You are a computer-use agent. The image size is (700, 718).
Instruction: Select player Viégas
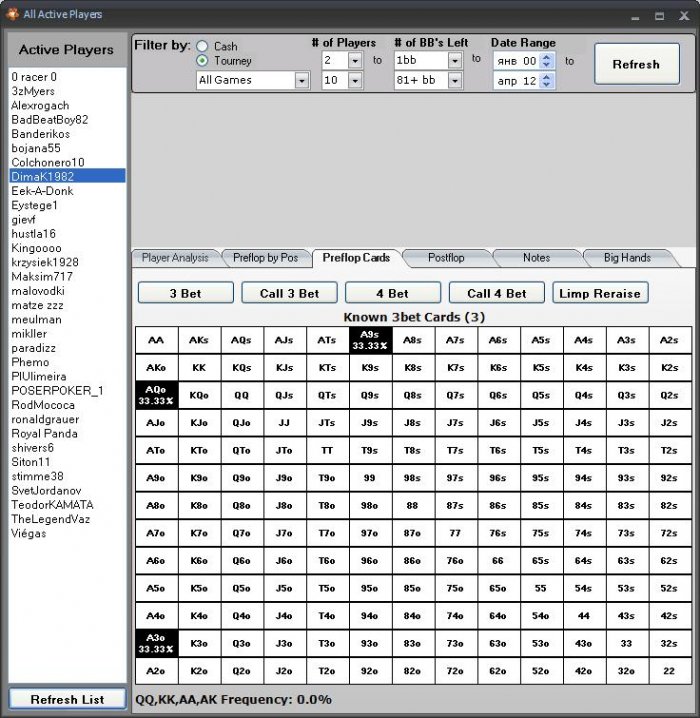(x=67, y=533)
